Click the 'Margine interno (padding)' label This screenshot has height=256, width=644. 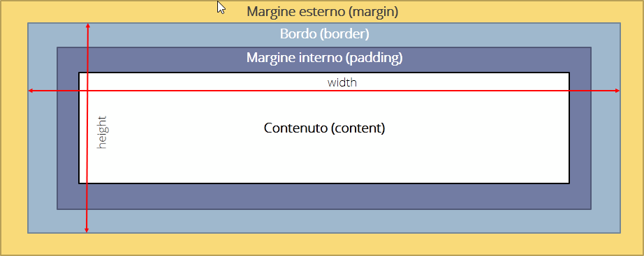click(x=325, y=57)
